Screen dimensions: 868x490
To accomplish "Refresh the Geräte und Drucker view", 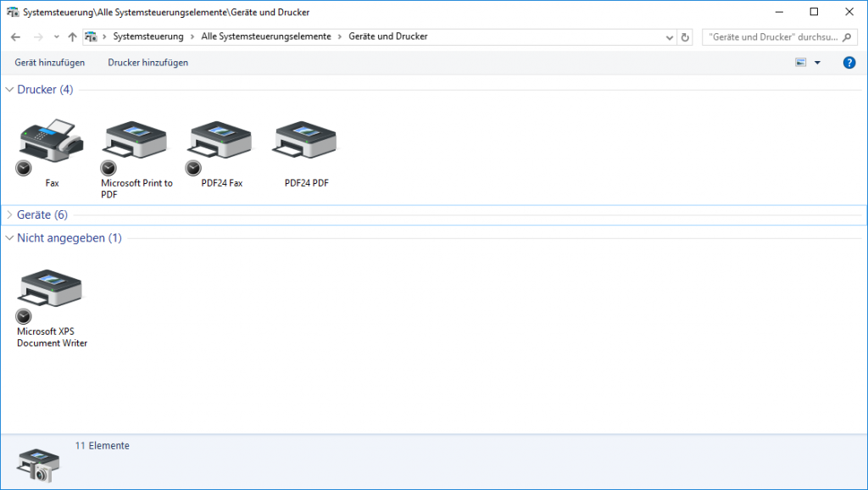I will click(x=685, y=37).
